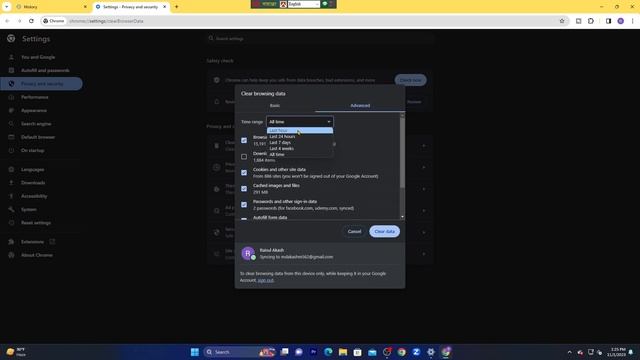Choose Last 24 hours option
Screen dimensions: 640x360
(x=300, y=136)
